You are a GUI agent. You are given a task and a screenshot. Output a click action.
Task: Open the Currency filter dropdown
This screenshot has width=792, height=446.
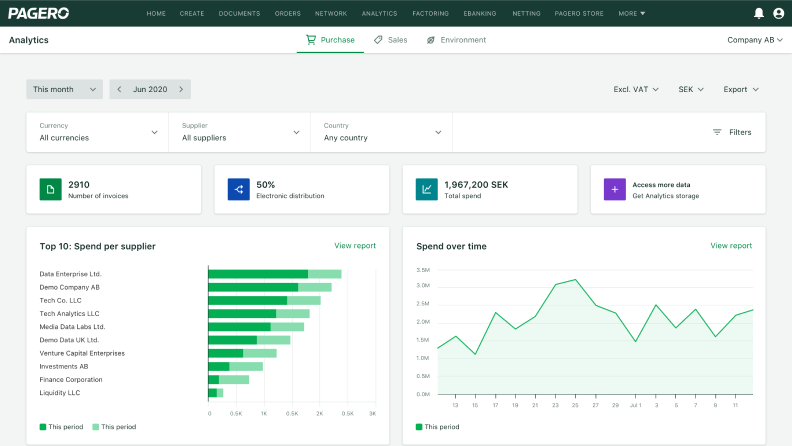tap(98, 132)
